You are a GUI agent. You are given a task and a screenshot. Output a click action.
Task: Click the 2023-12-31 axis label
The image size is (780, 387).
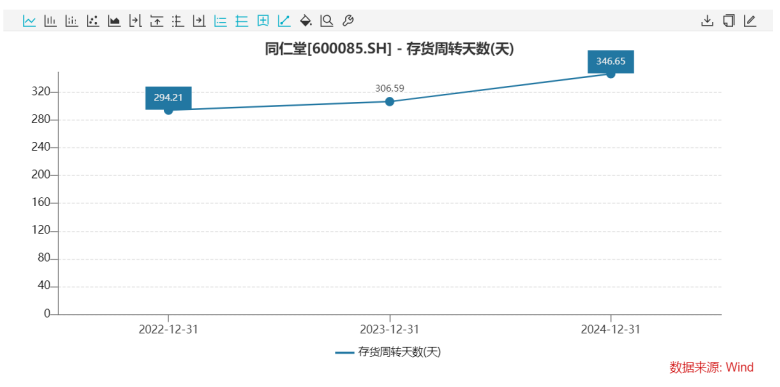[x=390, y=329]
